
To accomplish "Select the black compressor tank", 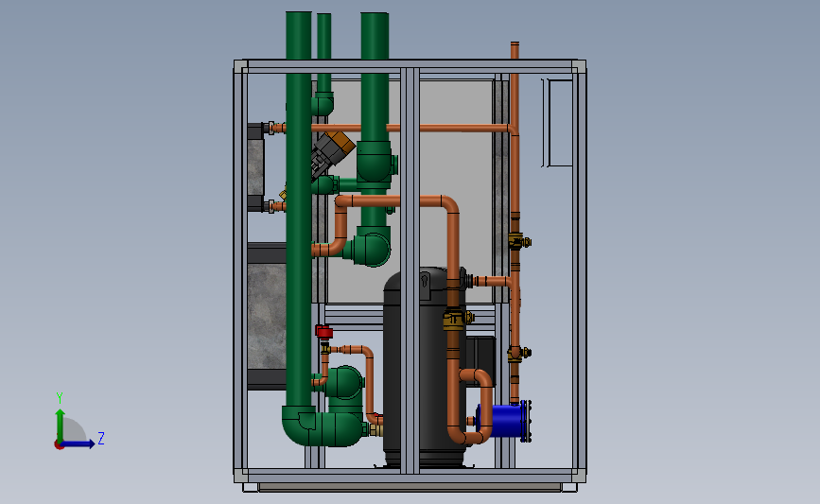I will 424,368.
